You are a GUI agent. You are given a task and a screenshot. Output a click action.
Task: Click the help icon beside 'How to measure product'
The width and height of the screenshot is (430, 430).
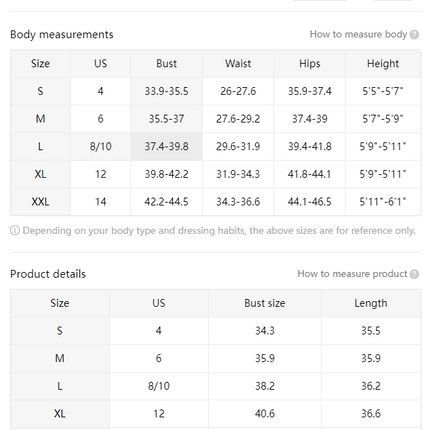pyautogui.click(x=414, y=274)
